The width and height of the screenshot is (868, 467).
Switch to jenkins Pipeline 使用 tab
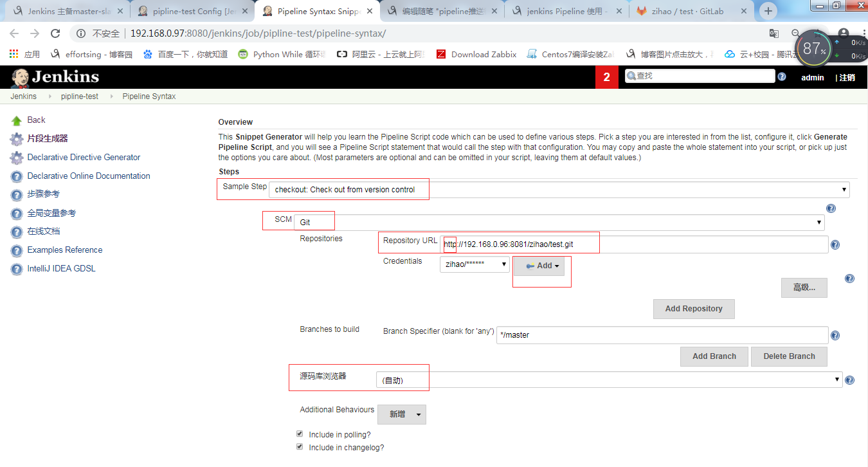tap(566, 11)
